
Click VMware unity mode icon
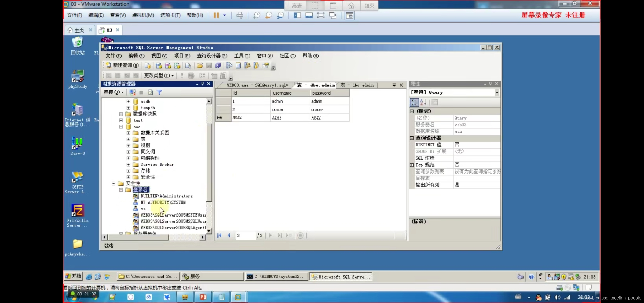point(333,15)
